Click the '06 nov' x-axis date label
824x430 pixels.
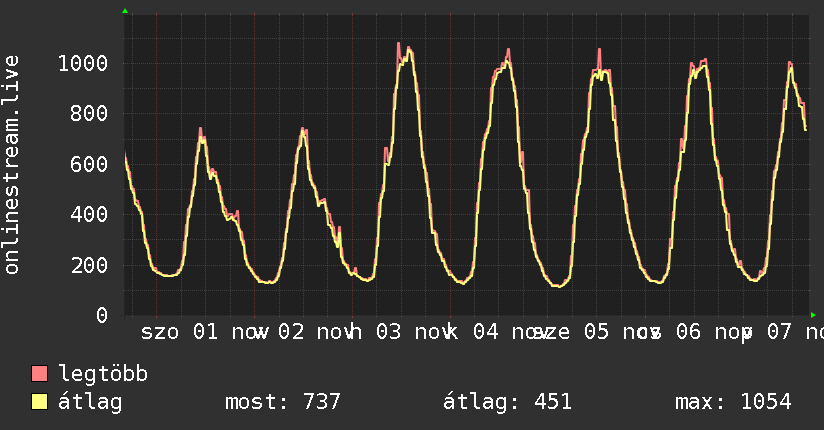click(714, 332)
